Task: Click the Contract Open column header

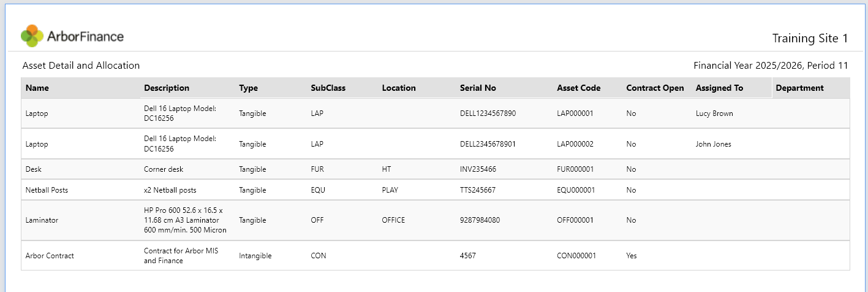Action: (x=655, y=88)
